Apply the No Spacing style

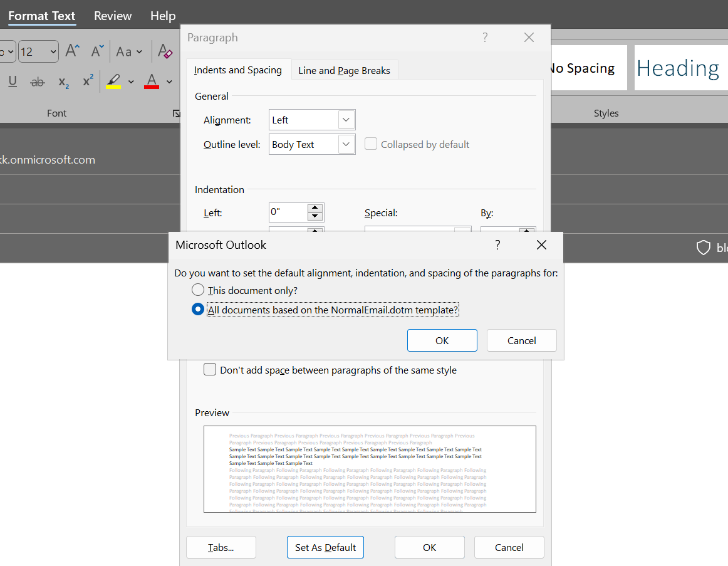click(588, 68)
